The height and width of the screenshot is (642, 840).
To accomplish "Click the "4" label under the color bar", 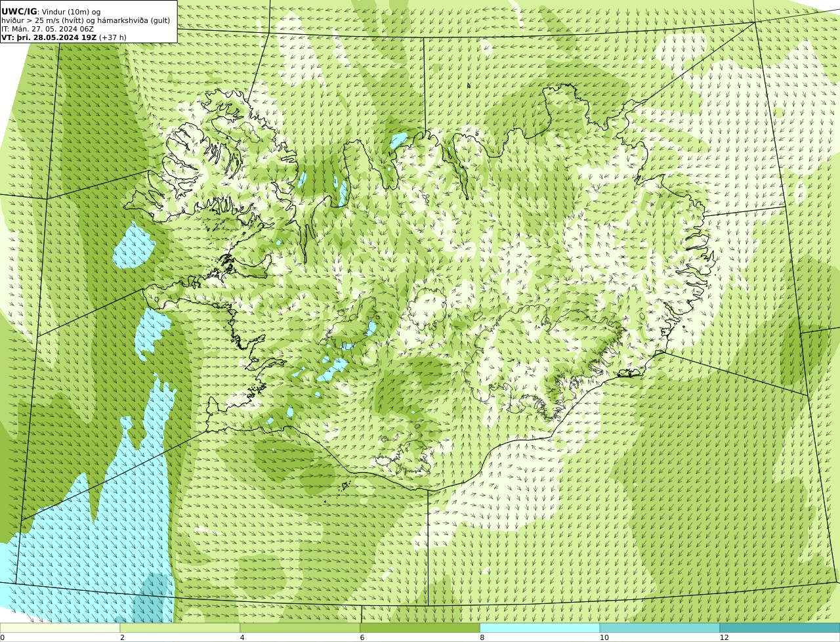I will (242, 637).
